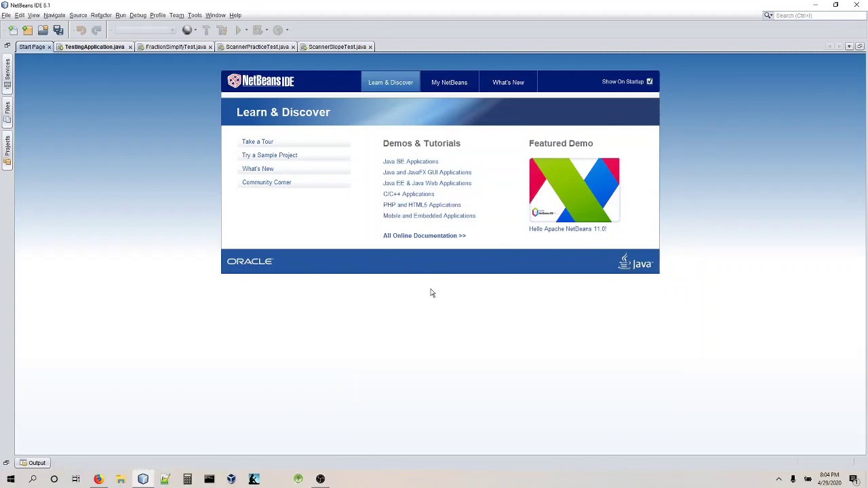Switch to the ScannerSlopeTest.java tab

[337, 47]
